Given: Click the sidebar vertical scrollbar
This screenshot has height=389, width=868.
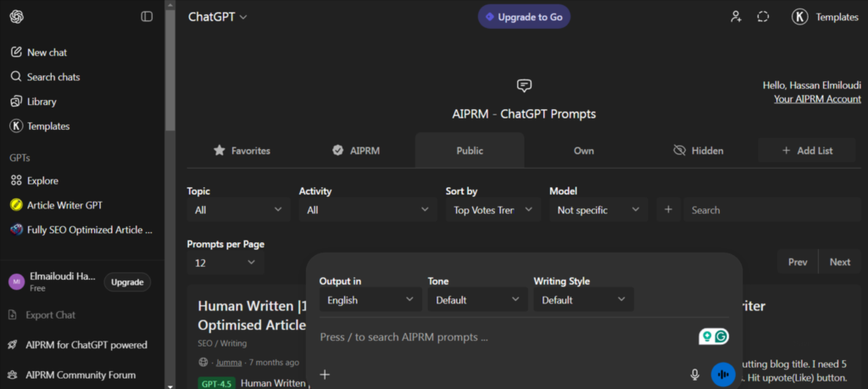Looking at the screenshot, I should 170,68.
